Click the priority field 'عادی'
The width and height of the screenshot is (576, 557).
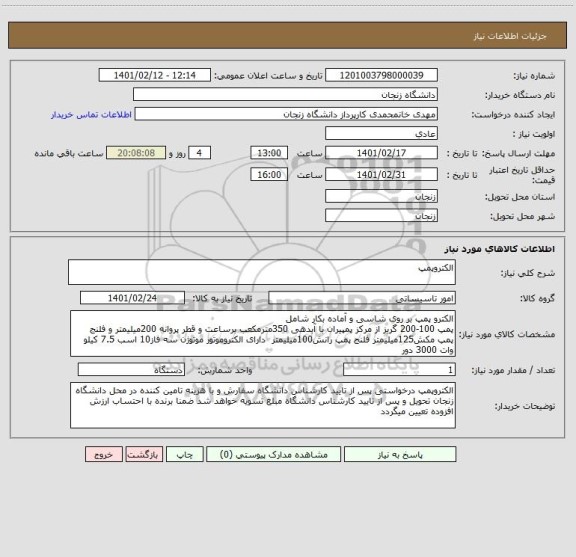(x=381, y=133)
